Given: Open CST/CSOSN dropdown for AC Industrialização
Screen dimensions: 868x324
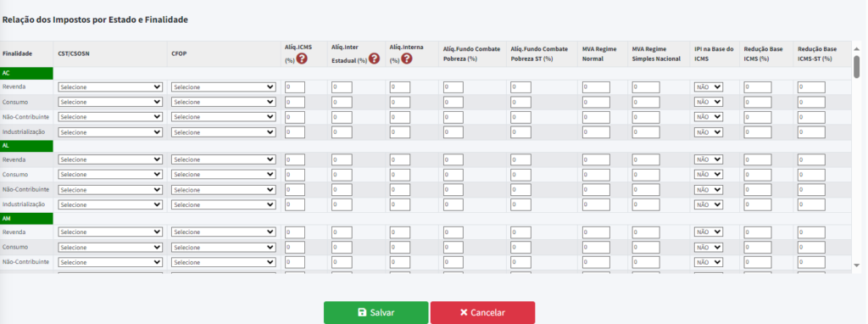Looking at the screenshot, I should point(110,132).
